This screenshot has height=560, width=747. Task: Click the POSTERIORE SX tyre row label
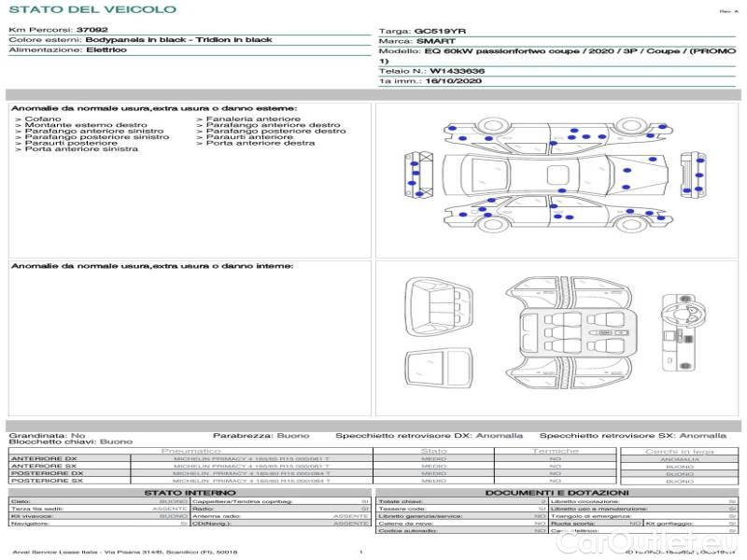pyautogui.click(x=48, y=481)
